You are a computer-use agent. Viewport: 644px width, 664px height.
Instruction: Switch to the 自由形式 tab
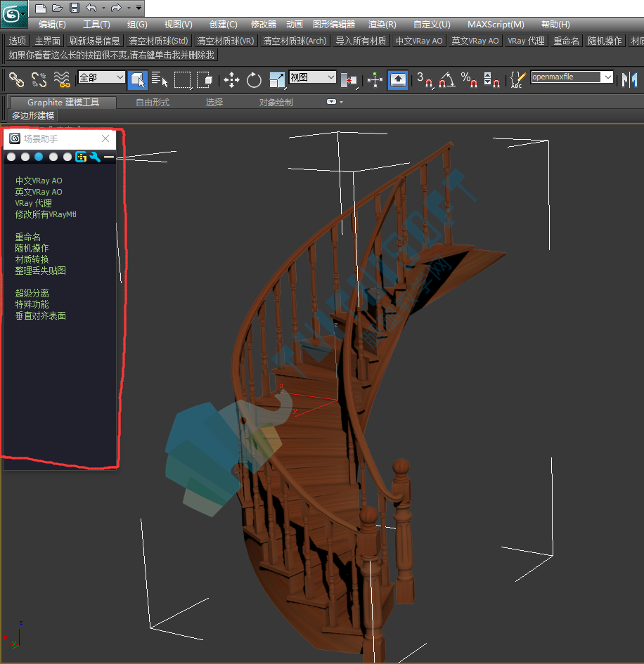[153, 103]
